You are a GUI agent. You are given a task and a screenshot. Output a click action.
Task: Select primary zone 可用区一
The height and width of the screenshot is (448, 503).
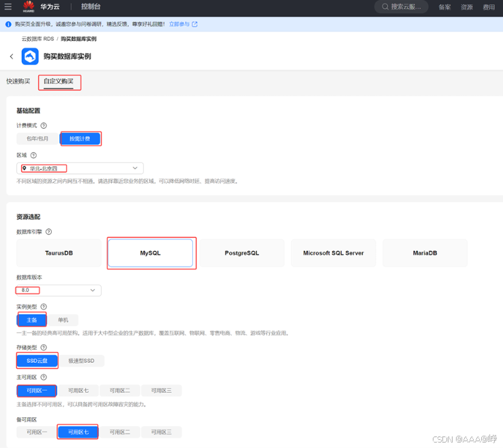pyautogui.click(x=37, y=391)
